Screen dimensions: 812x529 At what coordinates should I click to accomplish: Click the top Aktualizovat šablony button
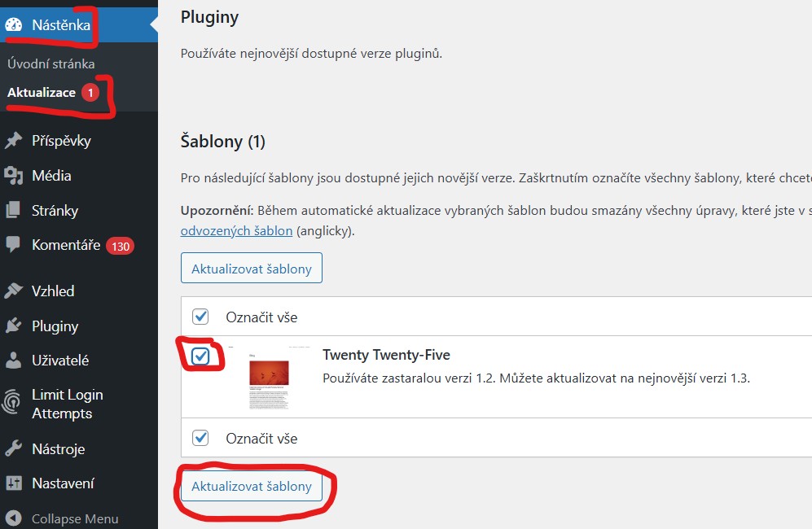pos(252,269)
